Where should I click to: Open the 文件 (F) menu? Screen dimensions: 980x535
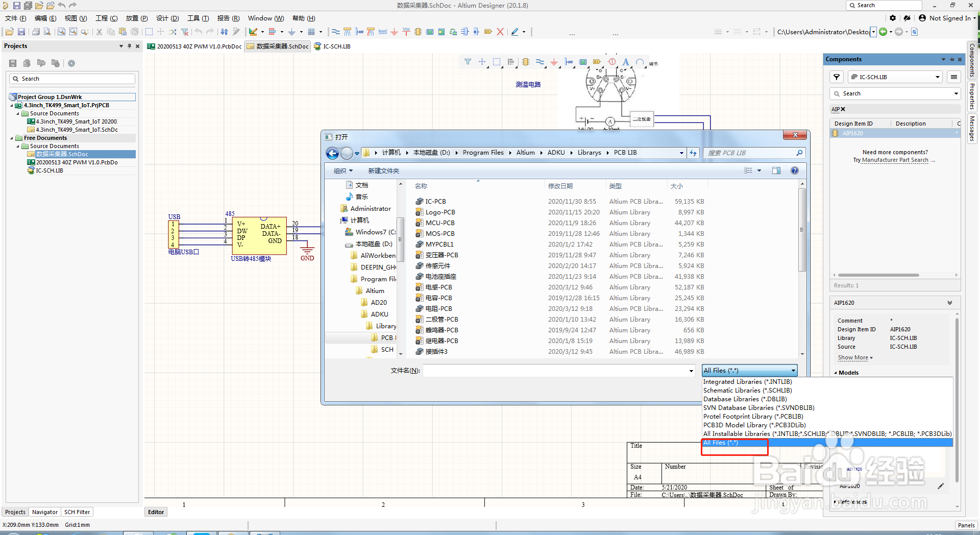coord(16,18)
